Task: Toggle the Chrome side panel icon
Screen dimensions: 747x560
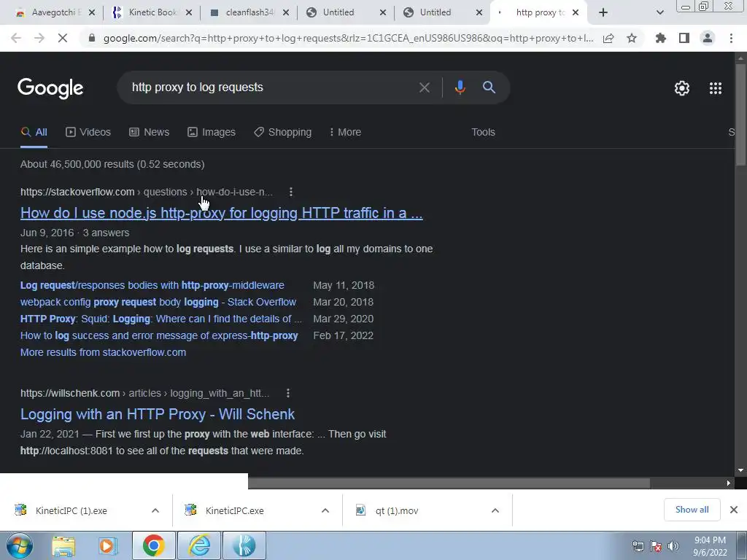Action: (684, 38)
